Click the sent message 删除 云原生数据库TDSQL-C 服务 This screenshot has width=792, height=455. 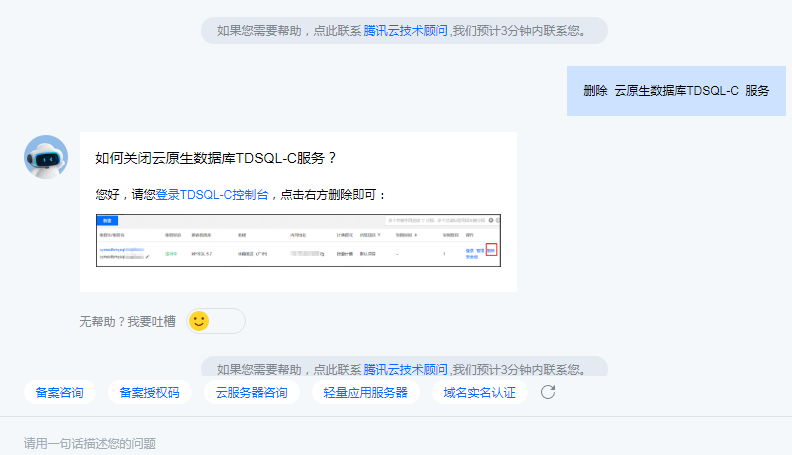pyautogui.click(x=676, y=91)
